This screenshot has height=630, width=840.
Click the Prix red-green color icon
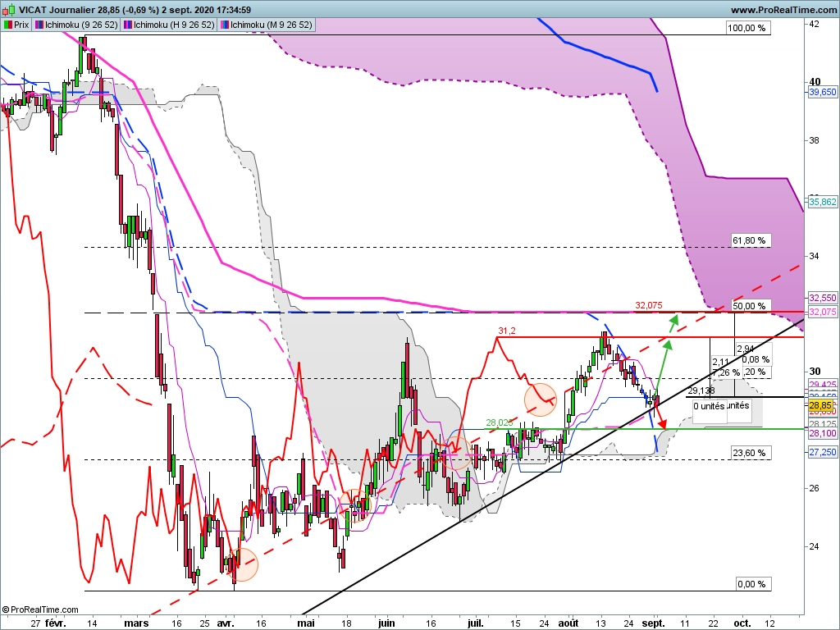point(8,25)
